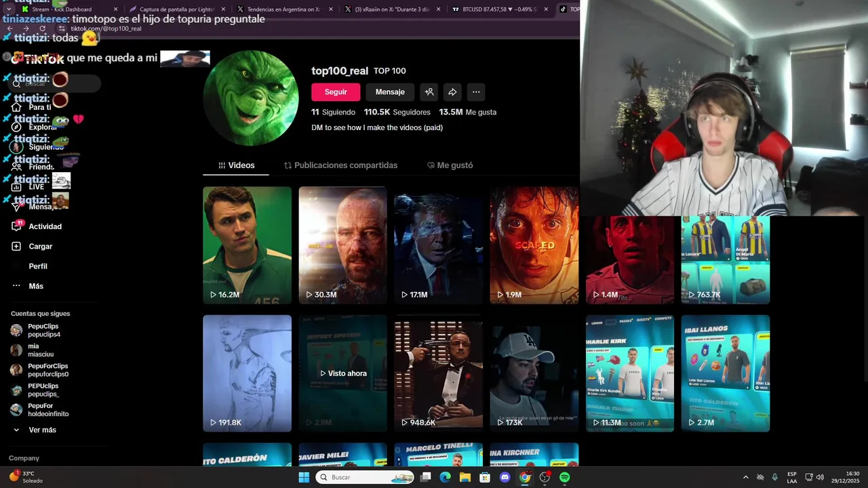Switch to the Me gustó tab
This screenshot has width=868, height=488.
click(x=450, y=165)
